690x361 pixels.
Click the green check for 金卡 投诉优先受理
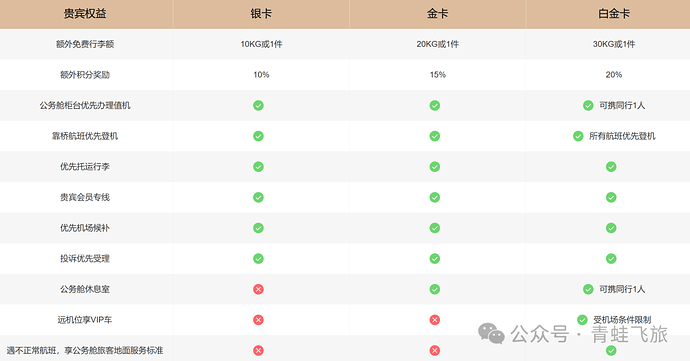point(435,258)
